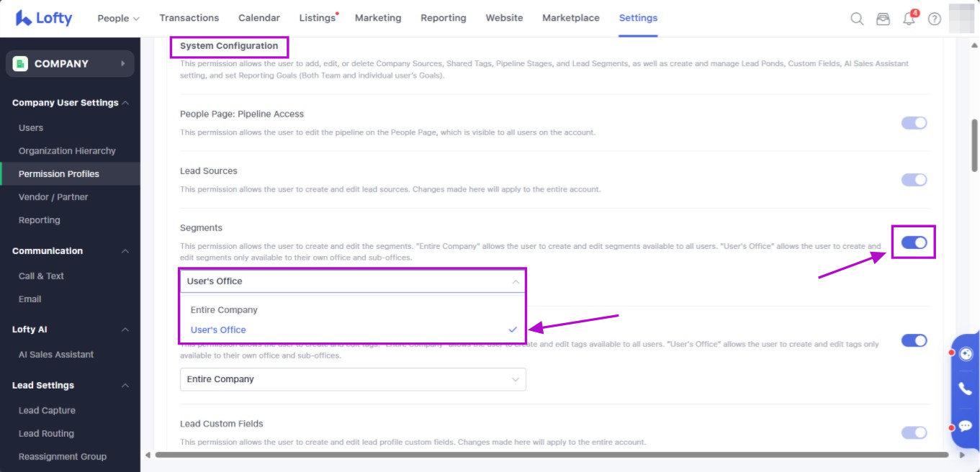Select Entire Company from dropdown list
Image resolution: width=980 pixels, height=472 pixels.
pyautogui.click(x=224, y=310)
